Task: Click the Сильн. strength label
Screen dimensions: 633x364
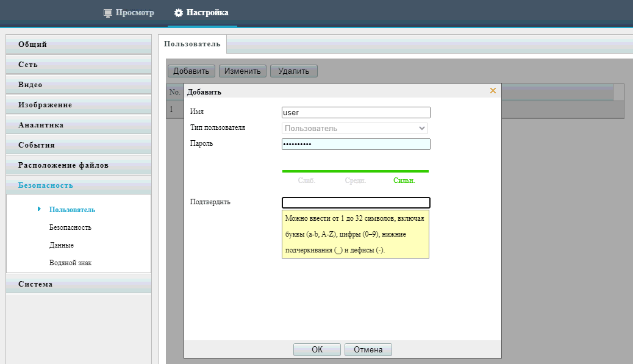Action: click(x=404, y=180)
